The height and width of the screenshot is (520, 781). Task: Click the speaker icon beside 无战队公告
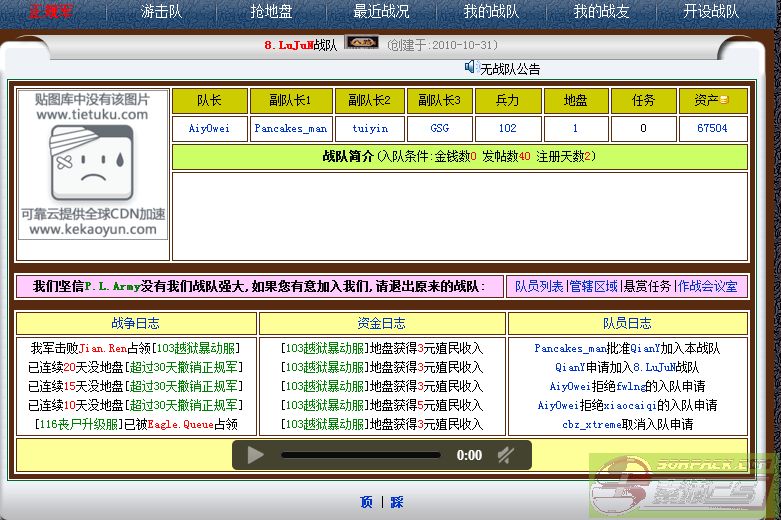click(x=470, y=67)
